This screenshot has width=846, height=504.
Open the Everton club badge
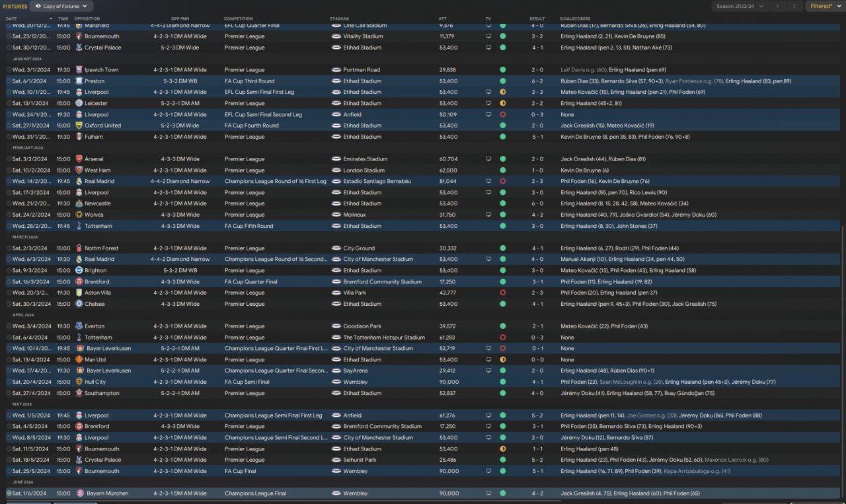(x=79, y=326)
